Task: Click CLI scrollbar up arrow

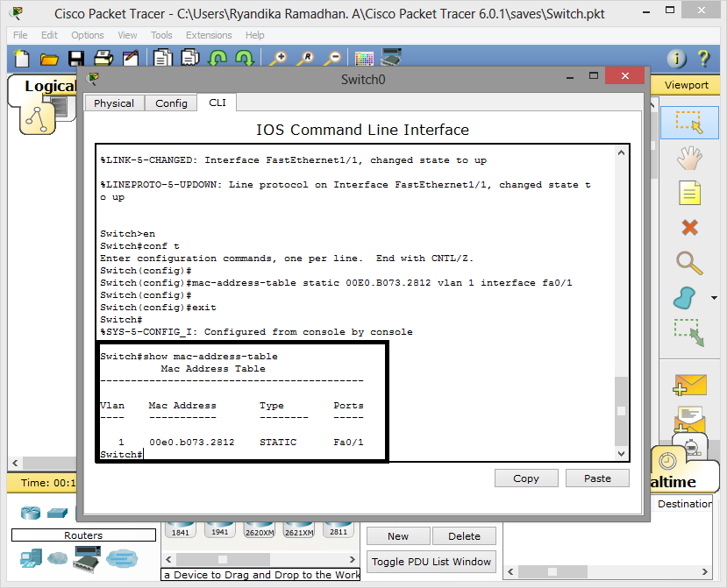Action: pyautogui.click(x=621, y=152)
